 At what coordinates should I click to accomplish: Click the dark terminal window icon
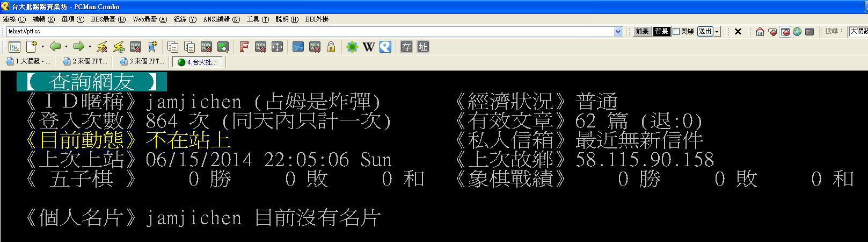[x=809, y=32]
